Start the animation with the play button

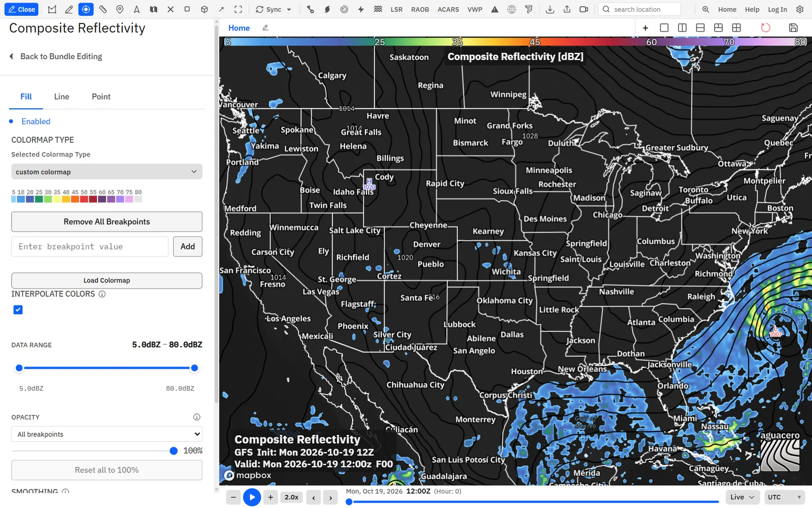coord(252,497)
